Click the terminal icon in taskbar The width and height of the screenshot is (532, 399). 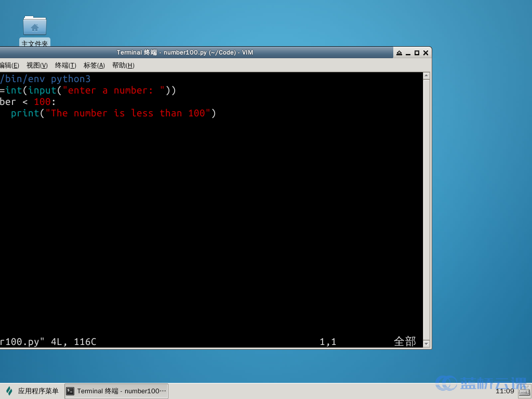70,391
